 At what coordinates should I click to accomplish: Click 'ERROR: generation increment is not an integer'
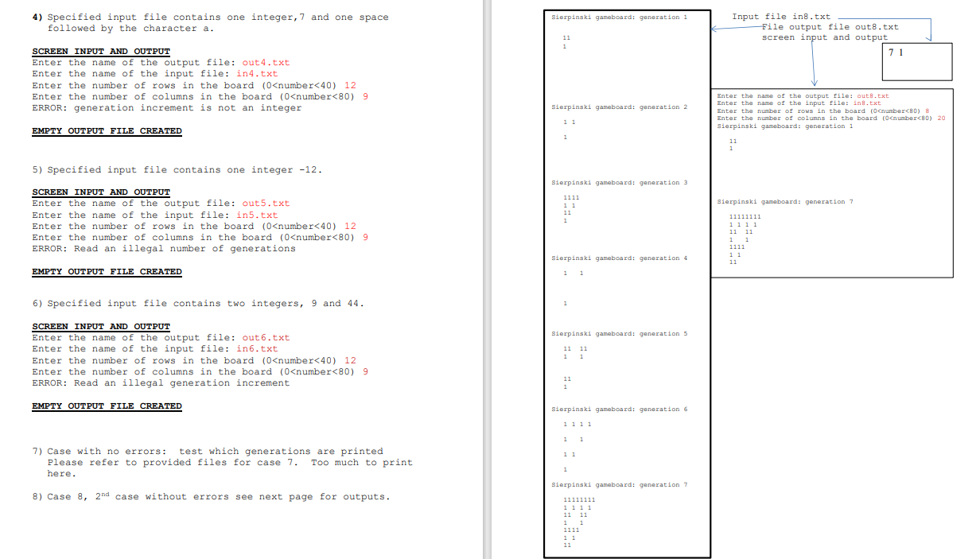tap(167, 108)
